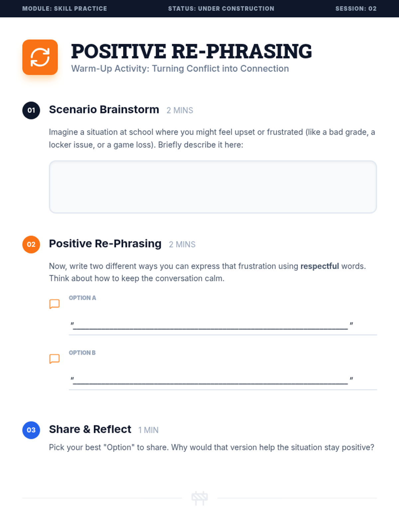Image resolution: width=399 pixels, height=532 pixels.
Task: Click the 1 MIN duration label
Action: (x=148, y=430)
